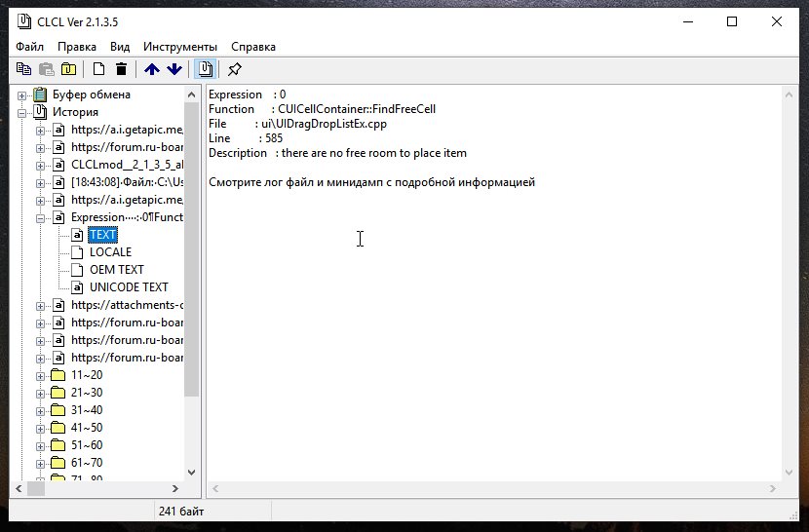Viewport: 809px width, 532px height.
Task: Expand the Буфер обмена tree node
Action: point(22,95)
